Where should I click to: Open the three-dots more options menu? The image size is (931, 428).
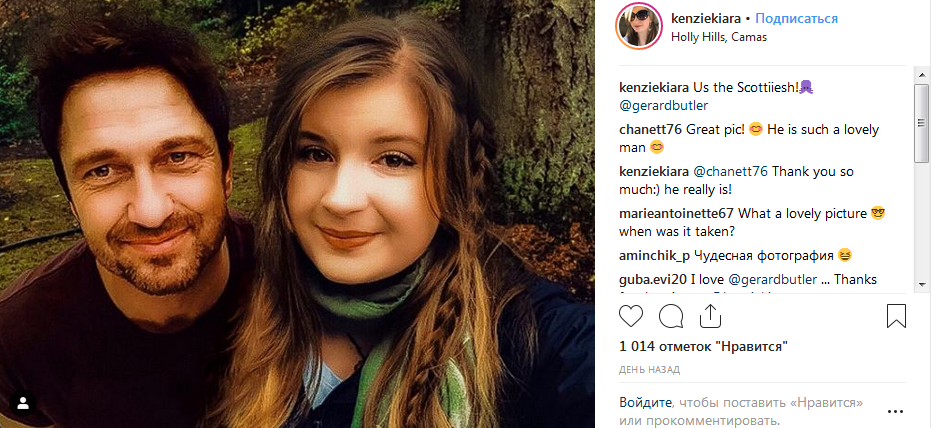coord(899,410)
